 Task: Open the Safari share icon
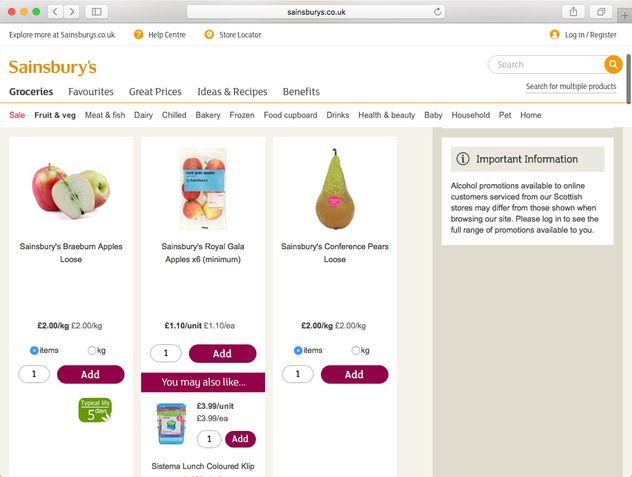574,11
